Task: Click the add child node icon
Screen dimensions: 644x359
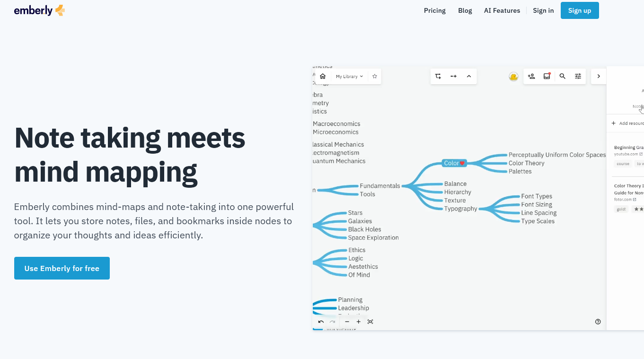Action: pyautogui.click(x=438, y=76)
